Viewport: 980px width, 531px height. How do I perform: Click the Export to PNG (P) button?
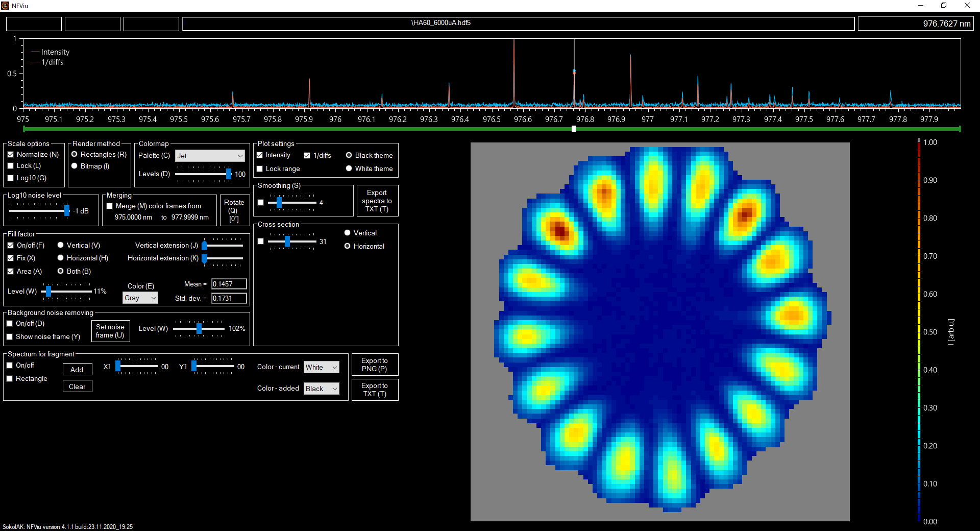click(x=374, y=365)
